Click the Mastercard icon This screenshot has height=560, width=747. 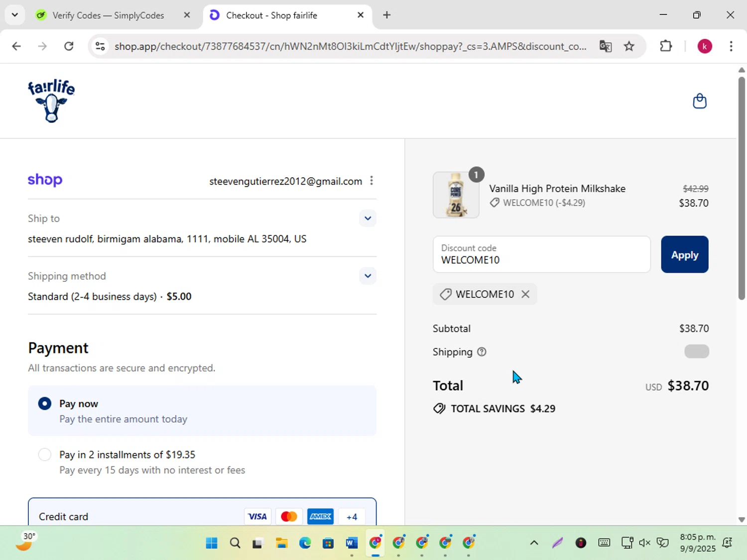pyautogui.click(x=289, y=517)
